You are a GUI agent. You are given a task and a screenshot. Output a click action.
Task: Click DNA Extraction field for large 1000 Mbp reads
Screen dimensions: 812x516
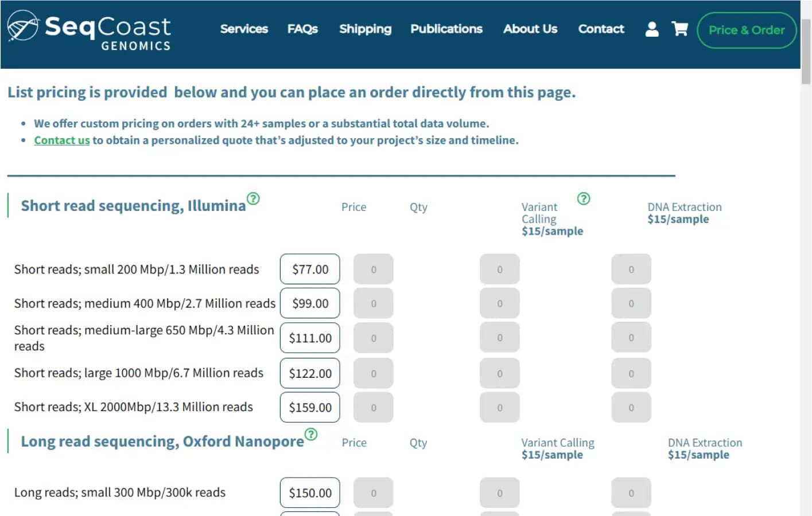(631, 374)
